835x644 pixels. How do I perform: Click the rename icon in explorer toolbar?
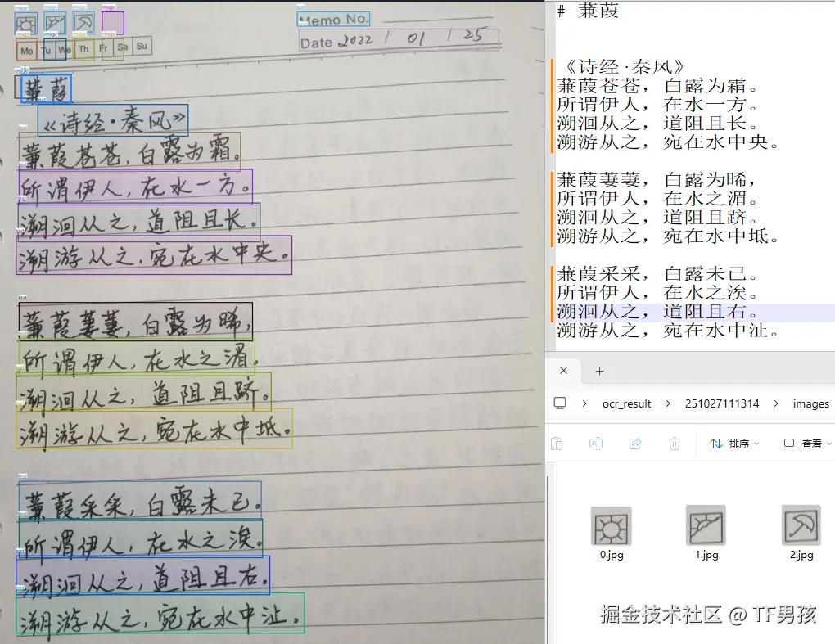[x=596, y=444]
